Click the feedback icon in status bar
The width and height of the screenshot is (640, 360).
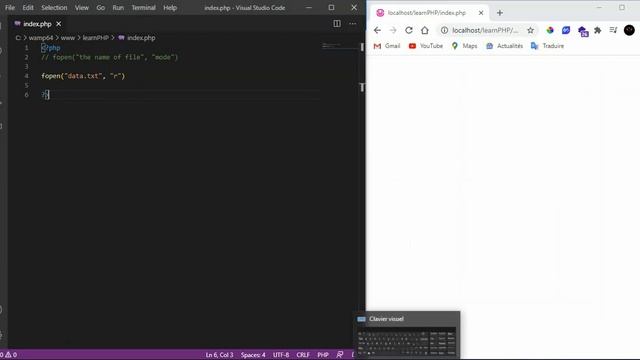click(x=340, y=355)
